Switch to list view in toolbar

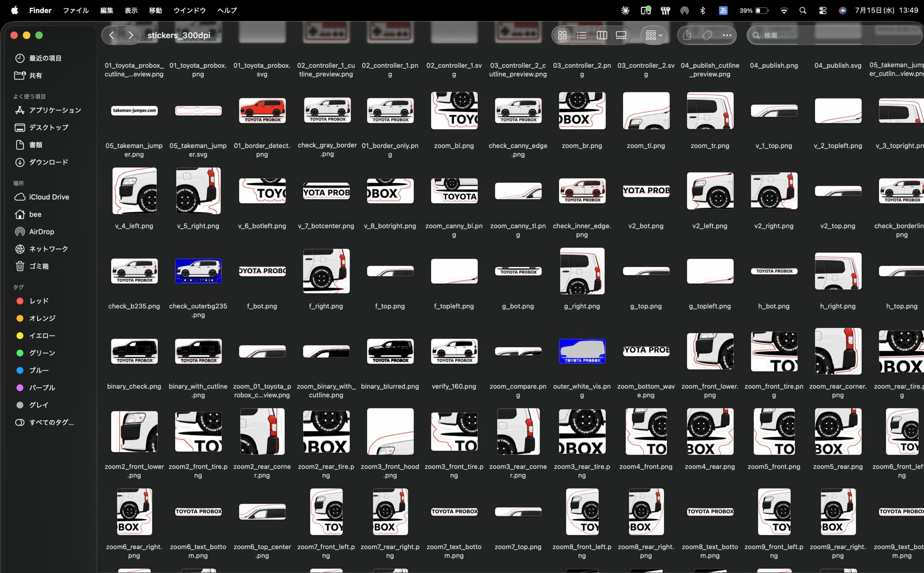[582, 35]
